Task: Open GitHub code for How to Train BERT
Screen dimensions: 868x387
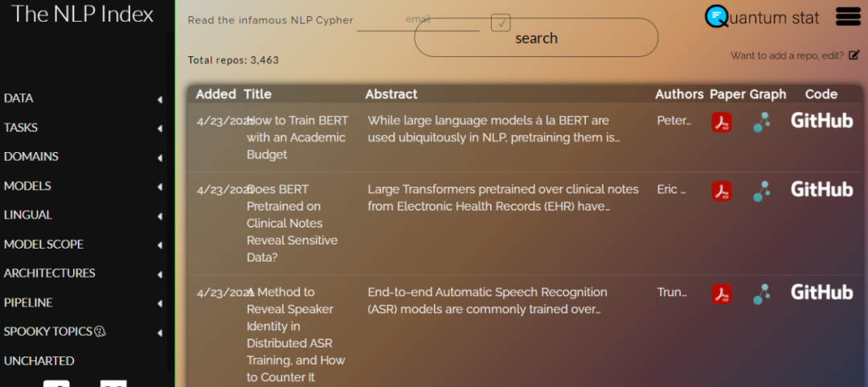Action: 821,121
